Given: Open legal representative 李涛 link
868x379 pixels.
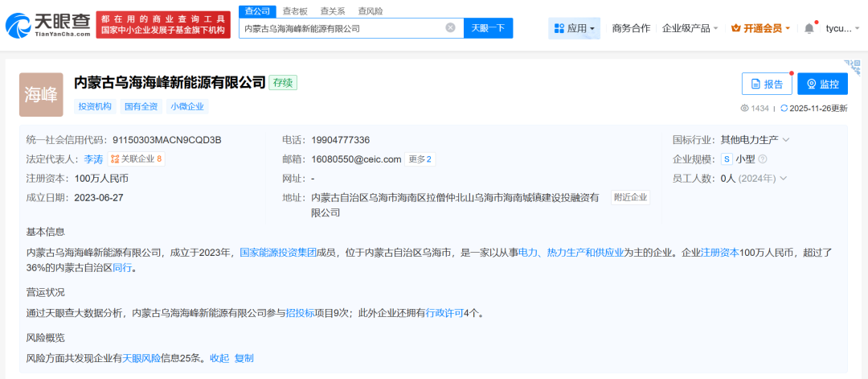Looking at the screenshot, I should (93, 159).
